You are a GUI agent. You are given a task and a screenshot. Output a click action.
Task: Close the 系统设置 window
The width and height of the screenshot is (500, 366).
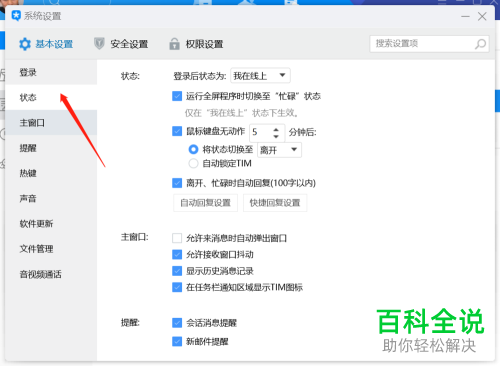[x=482, y=16]
